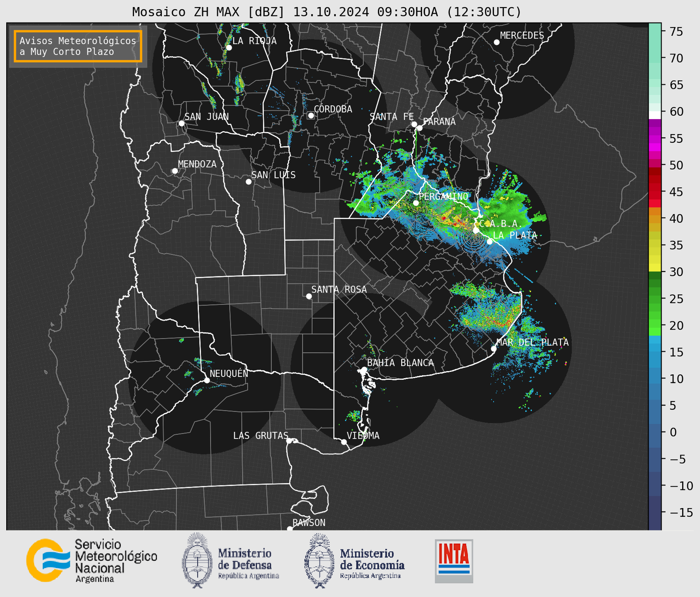Click the white 60 dBZ color band
The image size is (700, 597).
[x=655, y=115]
